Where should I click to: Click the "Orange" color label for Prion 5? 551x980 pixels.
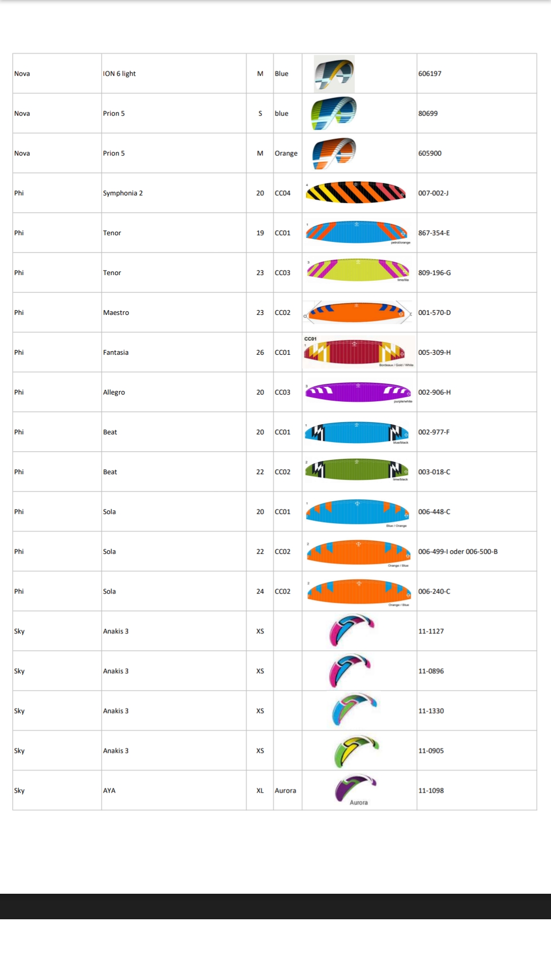286,153
